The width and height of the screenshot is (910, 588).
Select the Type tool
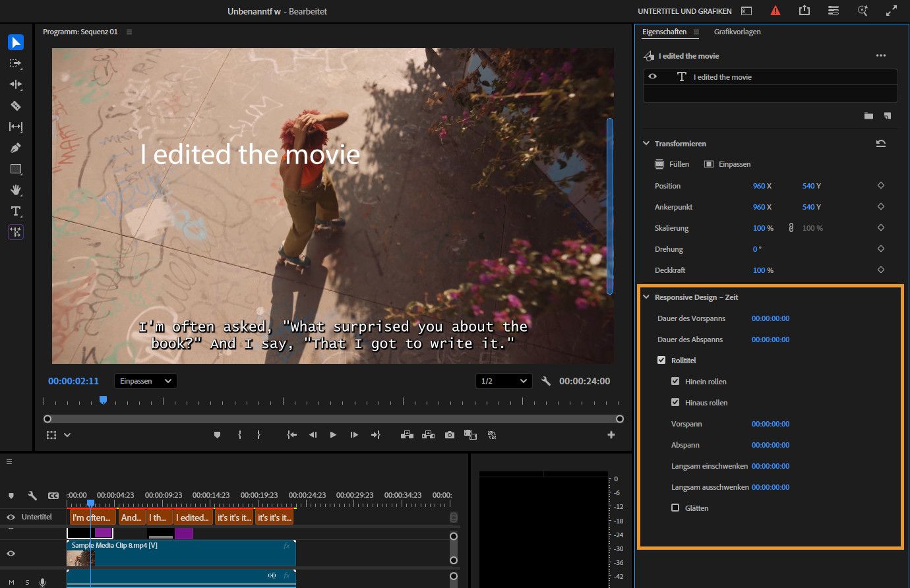click(x=16, y=211)
